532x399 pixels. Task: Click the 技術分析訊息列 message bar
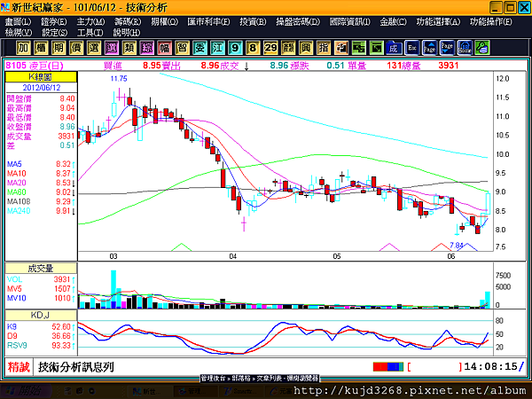(76, 367)
